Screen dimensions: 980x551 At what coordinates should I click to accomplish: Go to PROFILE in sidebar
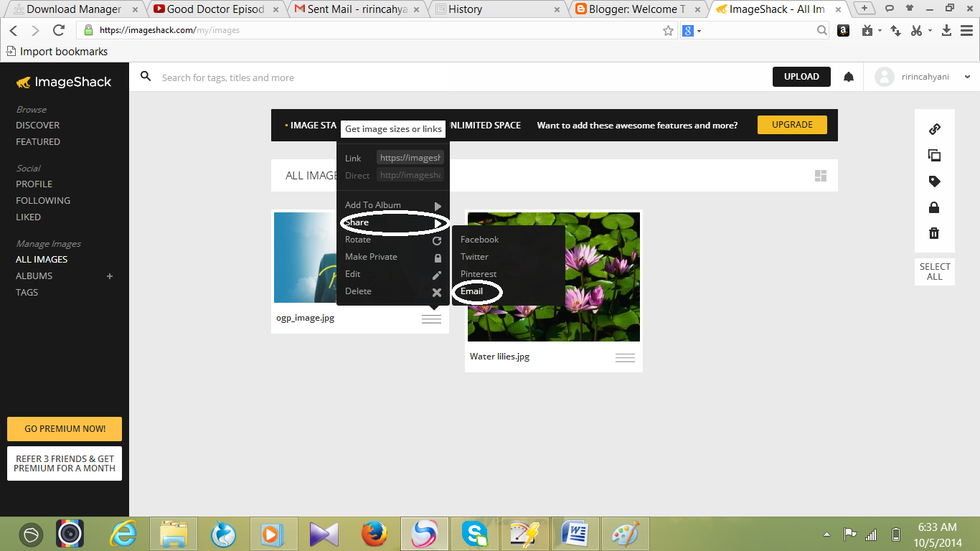34,184
